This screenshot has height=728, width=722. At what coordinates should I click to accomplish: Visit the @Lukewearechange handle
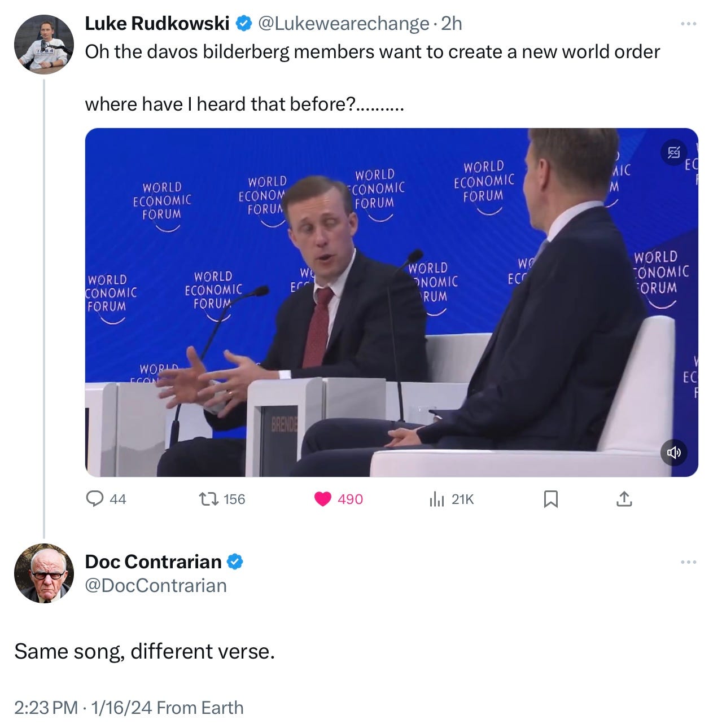pyautogui.click(x=343, y=23)
